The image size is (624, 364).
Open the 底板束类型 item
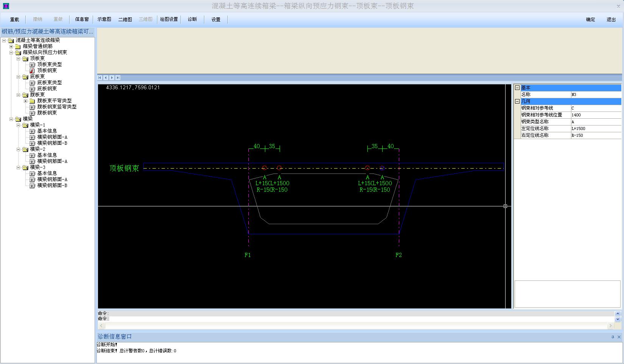click(49, 83)
